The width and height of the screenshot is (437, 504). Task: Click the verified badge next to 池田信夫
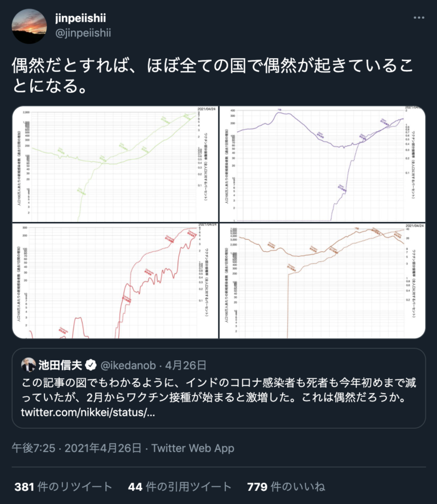click(x=91, y=365)
